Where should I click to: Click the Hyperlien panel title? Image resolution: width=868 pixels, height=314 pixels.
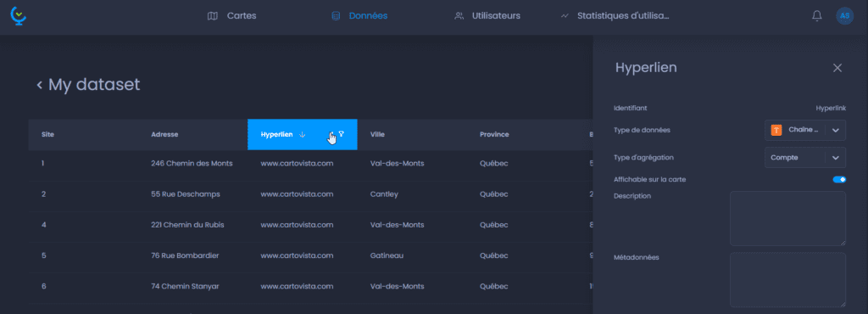click(646, 68)
